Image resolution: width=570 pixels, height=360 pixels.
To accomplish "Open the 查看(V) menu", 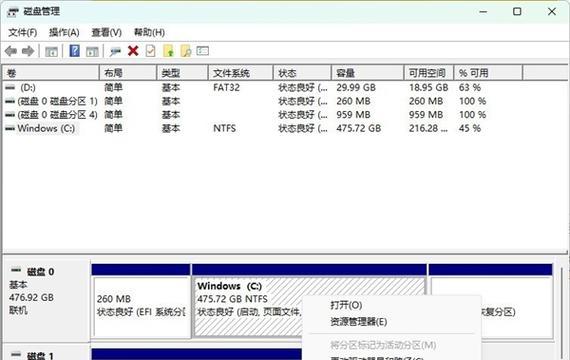I will (107, 32).
